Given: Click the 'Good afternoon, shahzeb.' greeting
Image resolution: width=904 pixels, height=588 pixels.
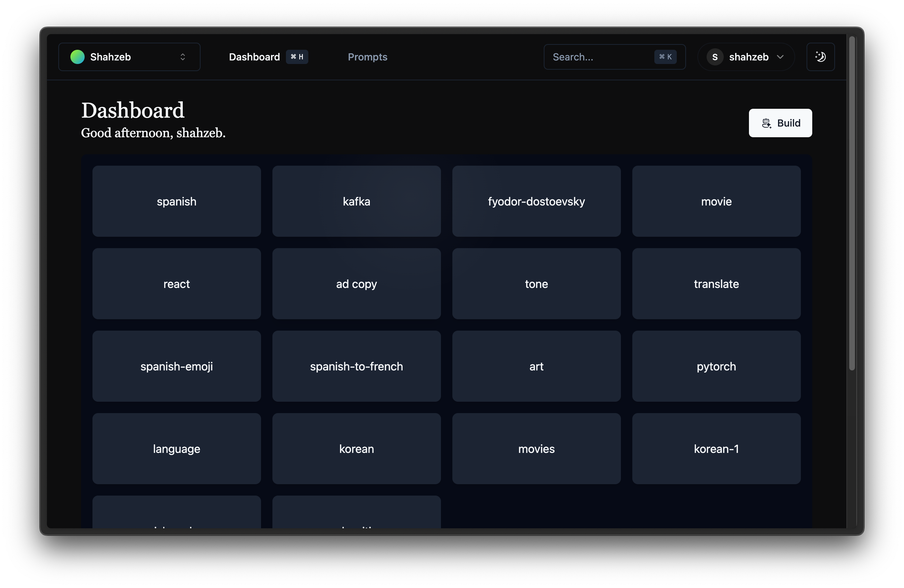Looking at the screenshot, I should coord(153,133).
